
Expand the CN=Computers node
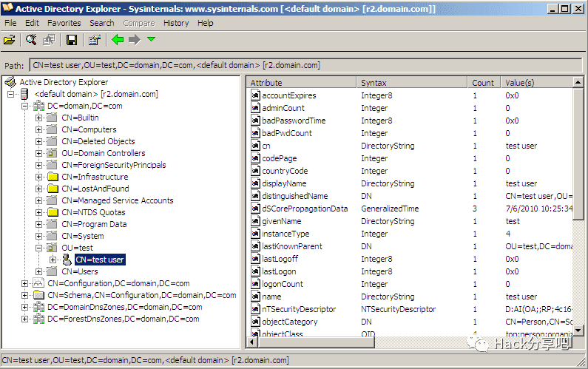pos(38,129)
